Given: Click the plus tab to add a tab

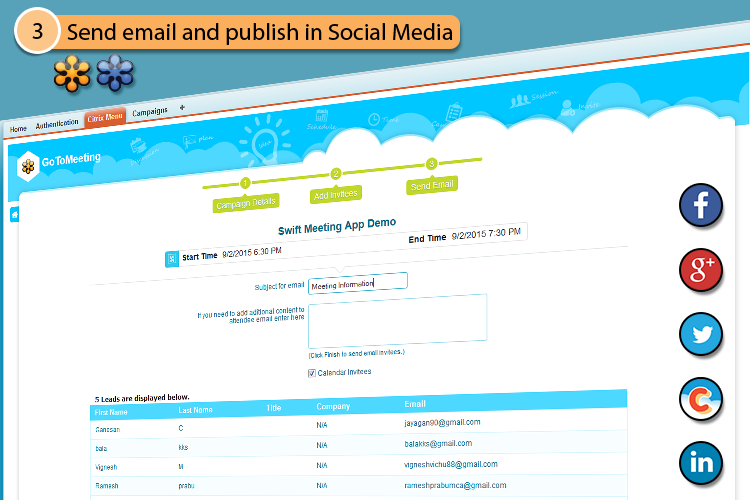Looking at the screenshot, I should click(182, 108).
